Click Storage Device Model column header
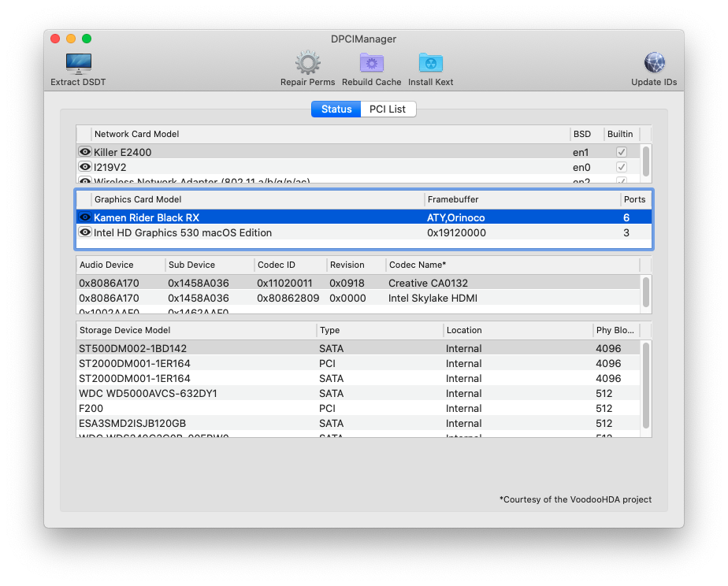The width and height of the screenshot is (728, 586). tap(196, 330)
